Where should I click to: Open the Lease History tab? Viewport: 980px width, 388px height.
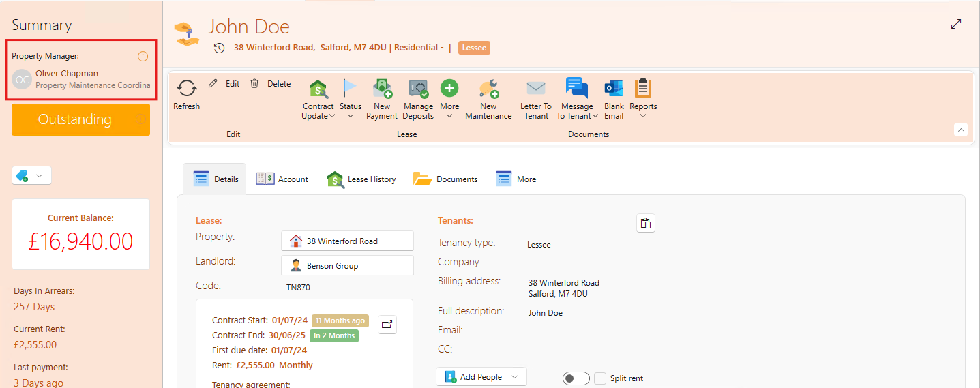(x=361, y=179)
